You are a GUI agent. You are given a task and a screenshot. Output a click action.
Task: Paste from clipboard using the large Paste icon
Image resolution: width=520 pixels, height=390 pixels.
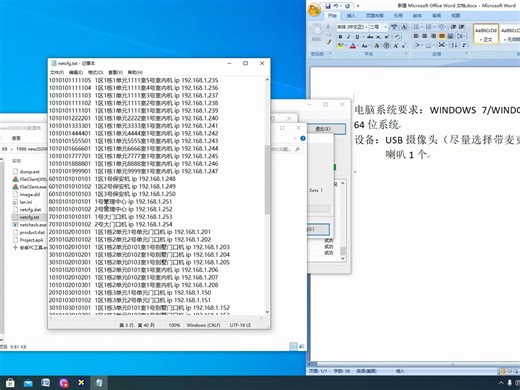(318, 30)
